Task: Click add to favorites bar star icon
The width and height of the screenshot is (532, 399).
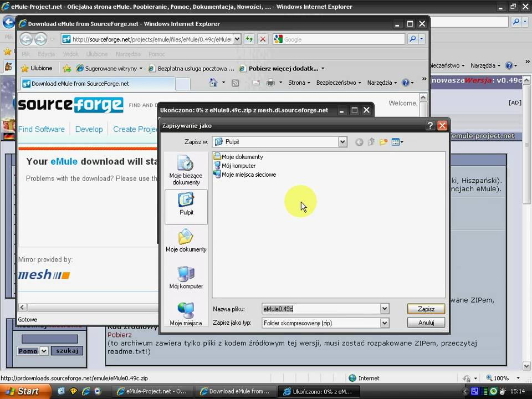Action: point(67,69)
